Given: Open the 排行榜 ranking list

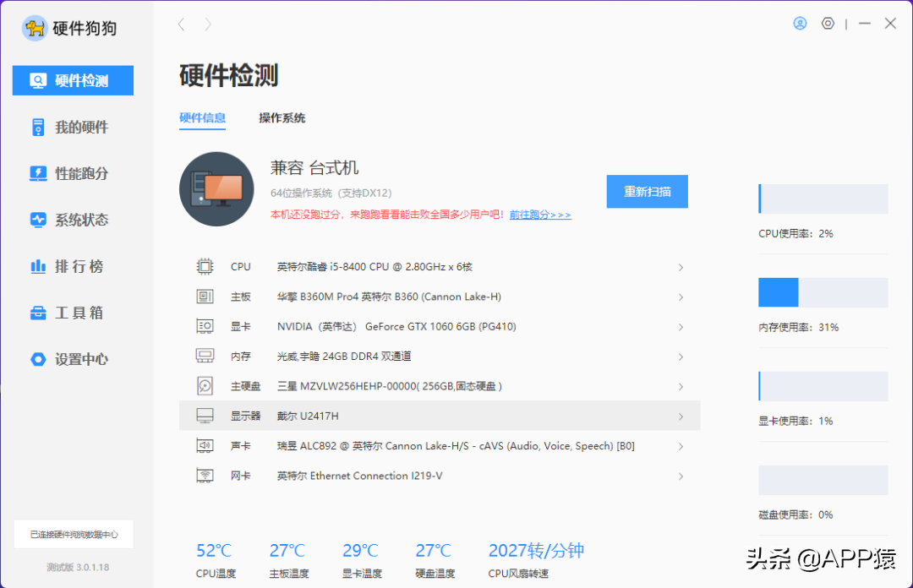Looking at the screenshot, I should [x=73, y=266].
